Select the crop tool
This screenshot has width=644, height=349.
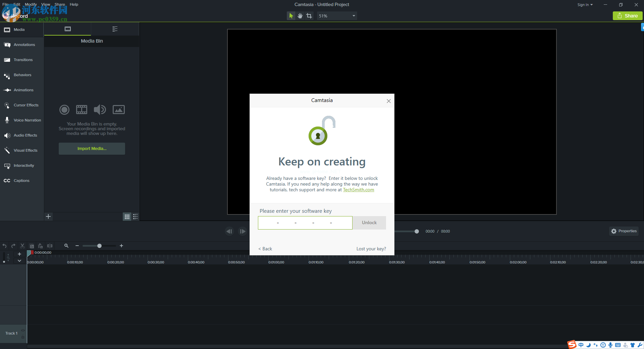[309, 16]
